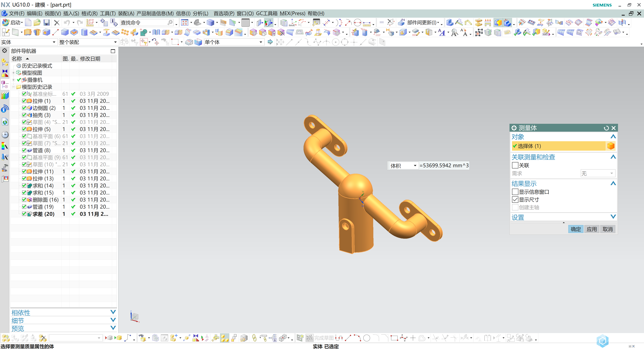This screenshot has height=350, width=644.
Task: Click the Edge Blend icon
Action: [x=229, y=32]
